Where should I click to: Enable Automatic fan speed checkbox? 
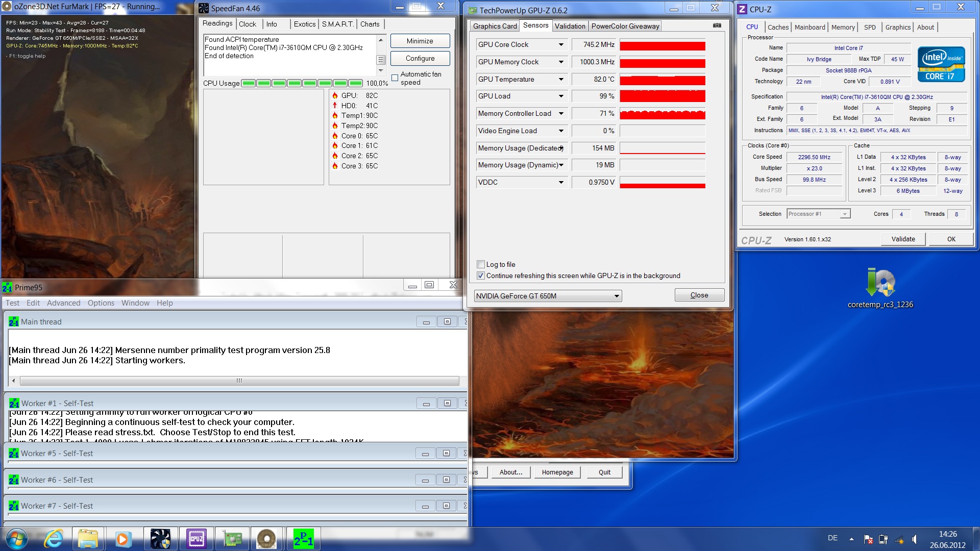coord(395,78)
